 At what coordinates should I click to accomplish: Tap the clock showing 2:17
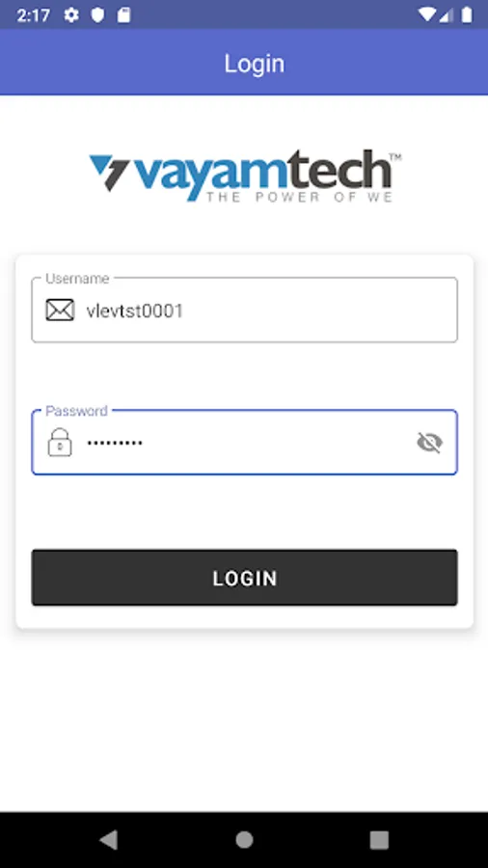tap(33, 14)
